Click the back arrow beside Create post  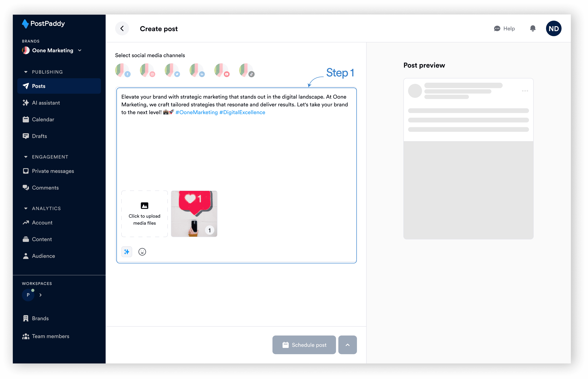point(122,28)
